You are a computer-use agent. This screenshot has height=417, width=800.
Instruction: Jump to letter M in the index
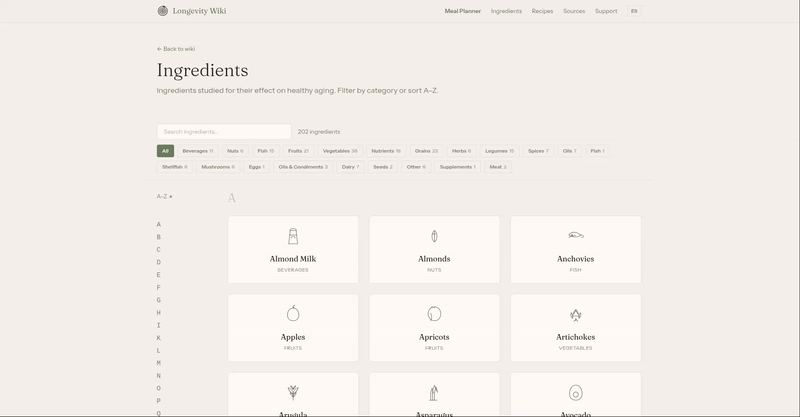159,363
